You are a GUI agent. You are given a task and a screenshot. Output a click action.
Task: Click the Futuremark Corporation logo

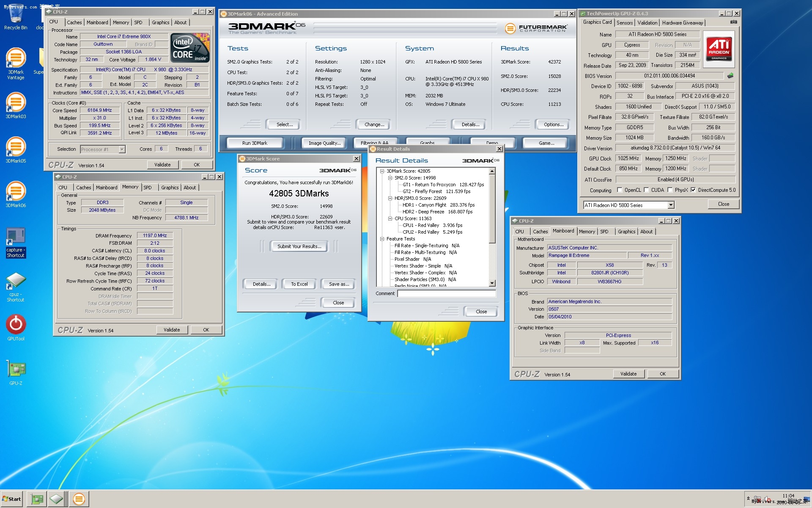536,28
